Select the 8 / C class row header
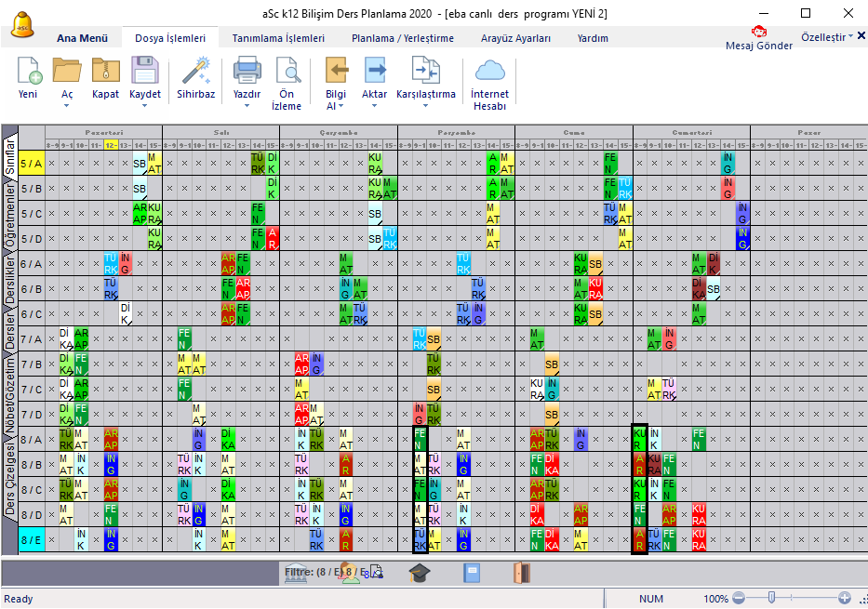Viewport: 868px width, 609px height. [x=32, y=490]
